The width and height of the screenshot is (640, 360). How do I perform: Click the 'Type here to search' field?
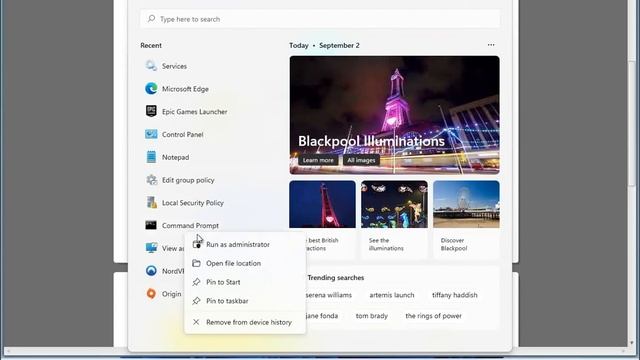[320, 19]
